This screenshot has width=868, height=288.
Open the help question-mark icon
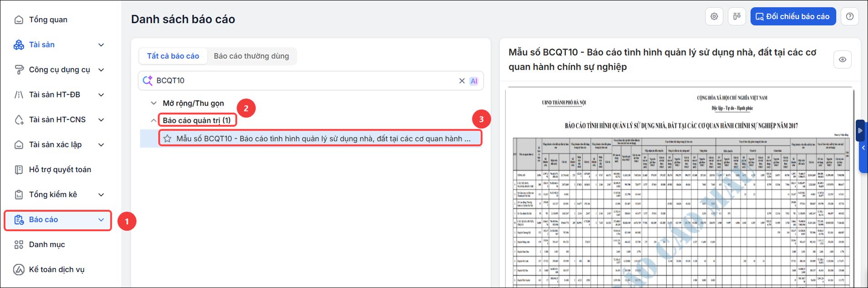850,16
